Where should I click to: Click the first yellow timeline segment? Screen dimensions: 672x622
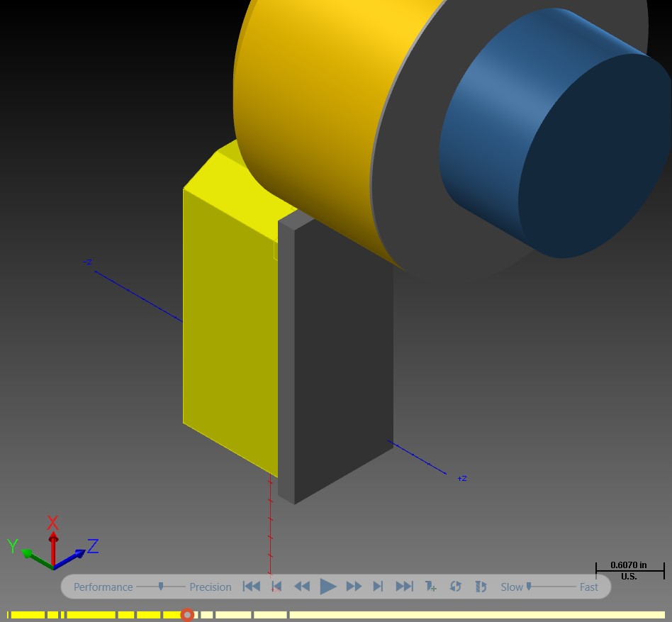tap(28, 615)
